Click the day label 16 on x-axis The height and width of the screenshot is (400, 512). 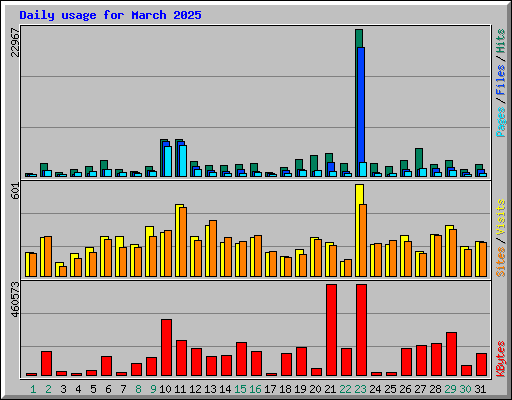(255, 389)
